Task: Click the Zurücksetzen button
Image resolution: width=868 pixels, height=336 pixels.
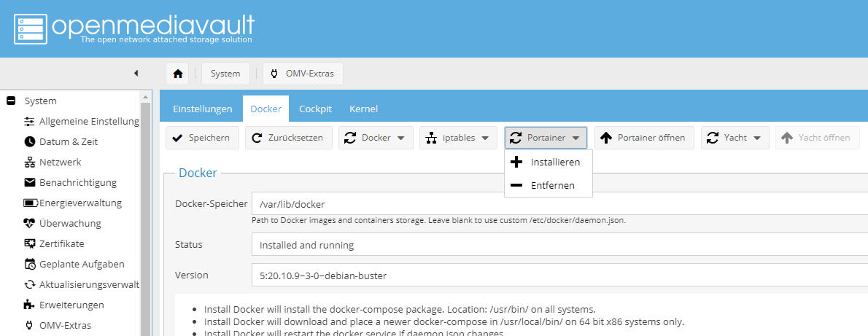Action: [x=288, y=138]
